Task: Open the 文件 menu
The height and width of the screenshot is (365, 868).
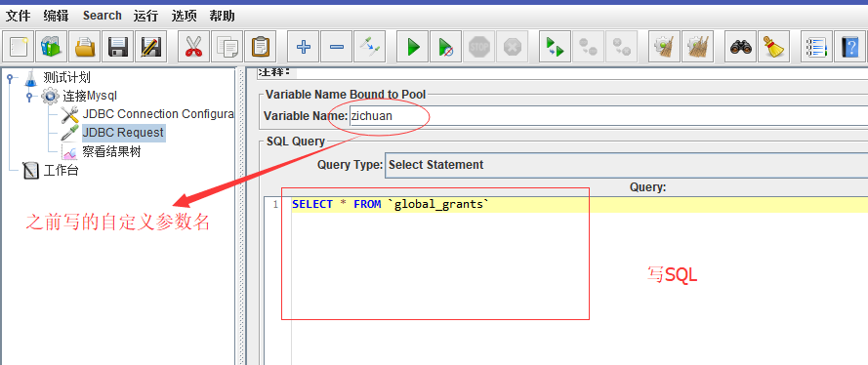Action: [x=18, y=16]
